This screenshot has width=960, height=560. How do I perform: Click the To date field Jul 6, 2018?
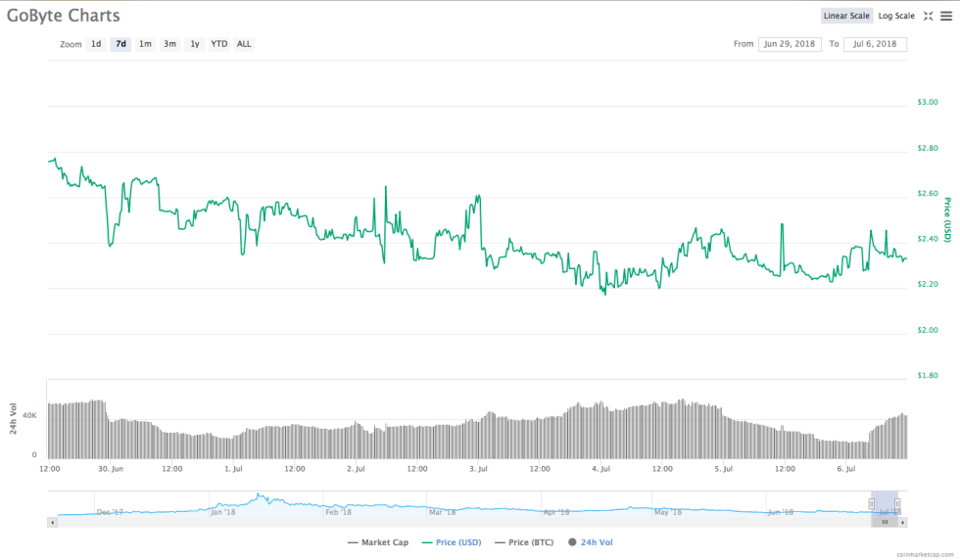[875, 44]
